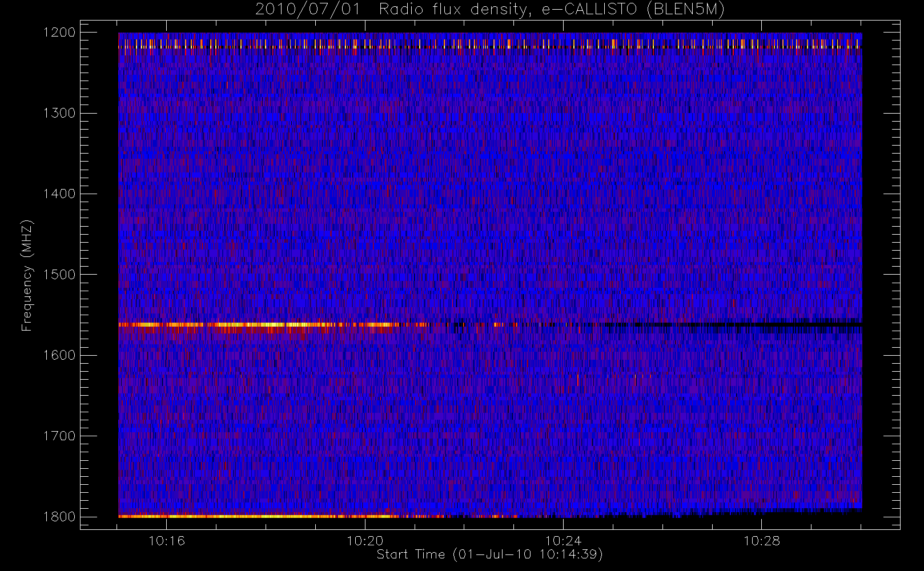Select the 'Frequency (MHZ)' y-axis label

coord(26,275)
